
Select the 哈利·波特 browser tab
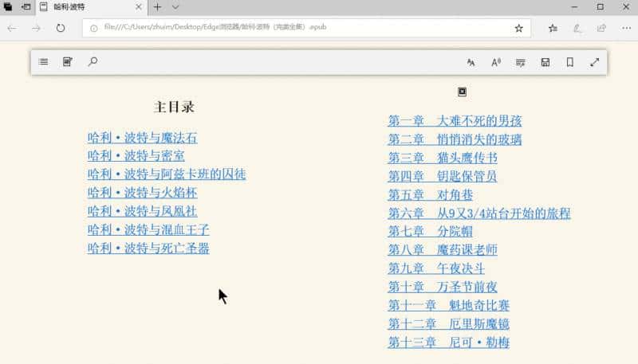[x=92, y=7]
